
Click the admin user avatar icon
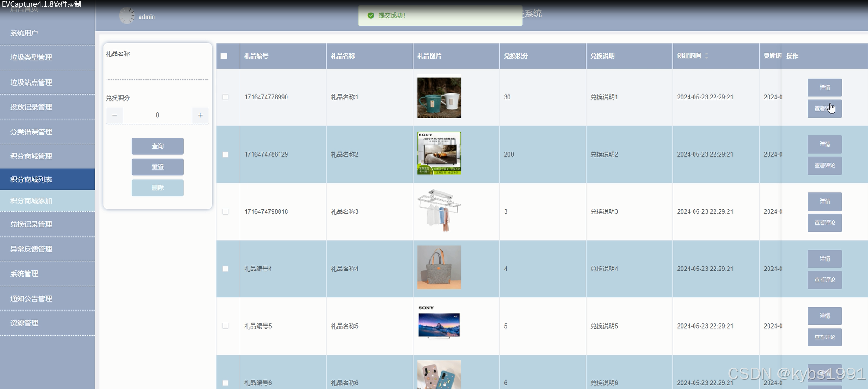(127, 16)
